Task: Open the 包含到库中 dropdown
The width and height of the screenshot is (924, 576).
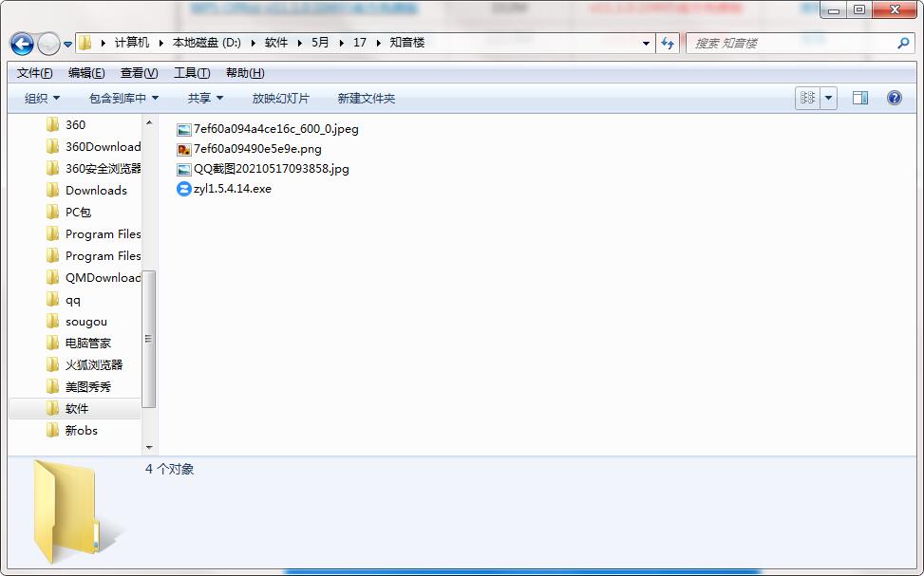Action: pyautogui.click(x=123, y=99)
